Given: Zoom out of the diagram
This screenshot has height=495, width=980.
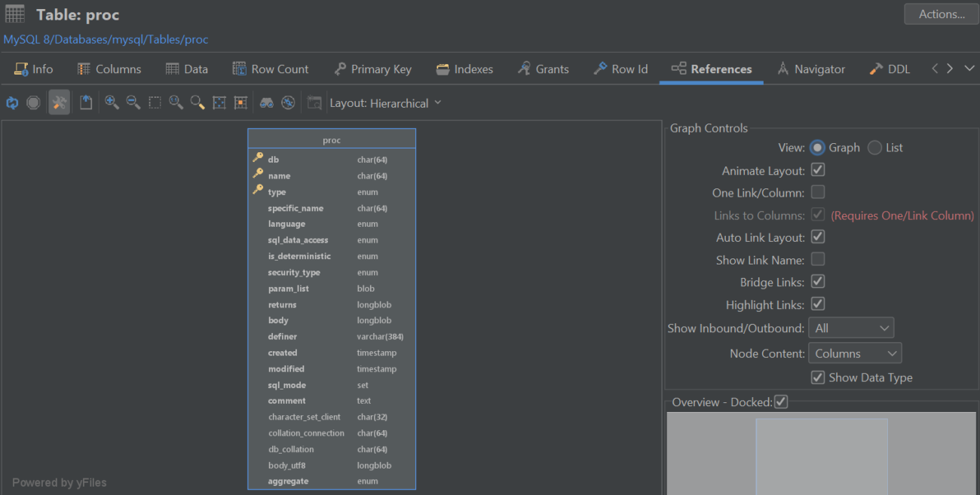Looking at the screenshot, I should pyautogui.click(x=133, y=102).
